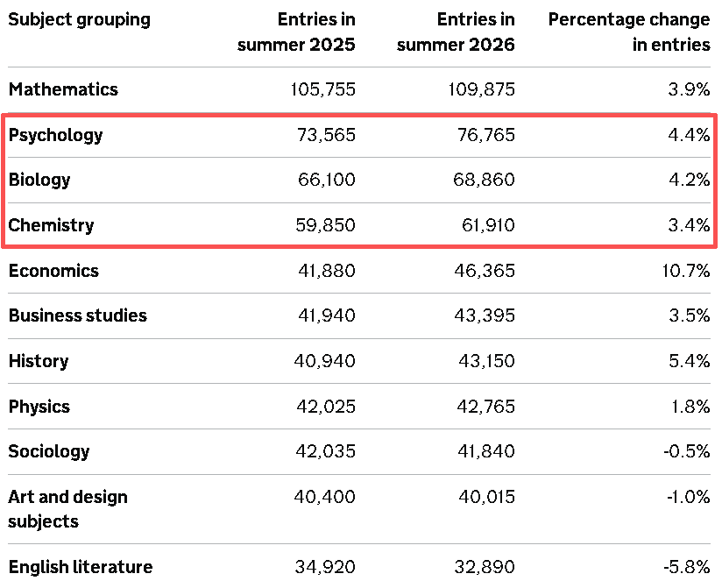722x588 pixels.
Task: Click the Physics subject cell
Action: pos(39,407)
